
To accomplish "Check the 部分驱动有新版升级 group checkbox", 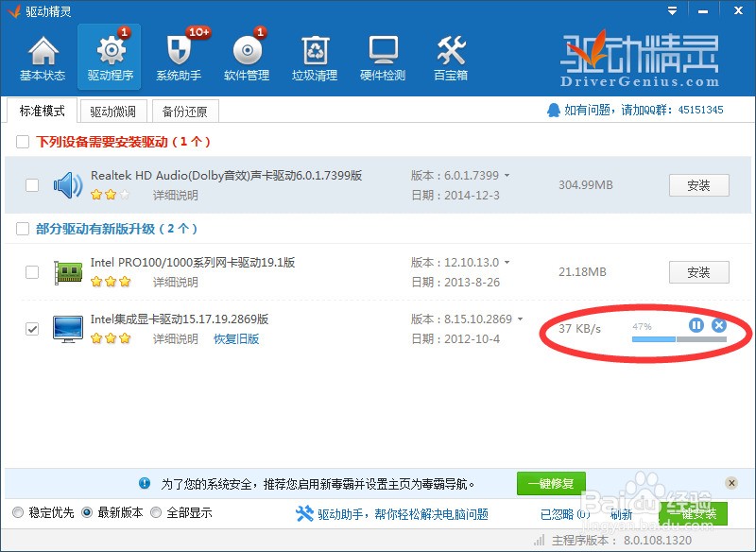I will pos(23,229).
